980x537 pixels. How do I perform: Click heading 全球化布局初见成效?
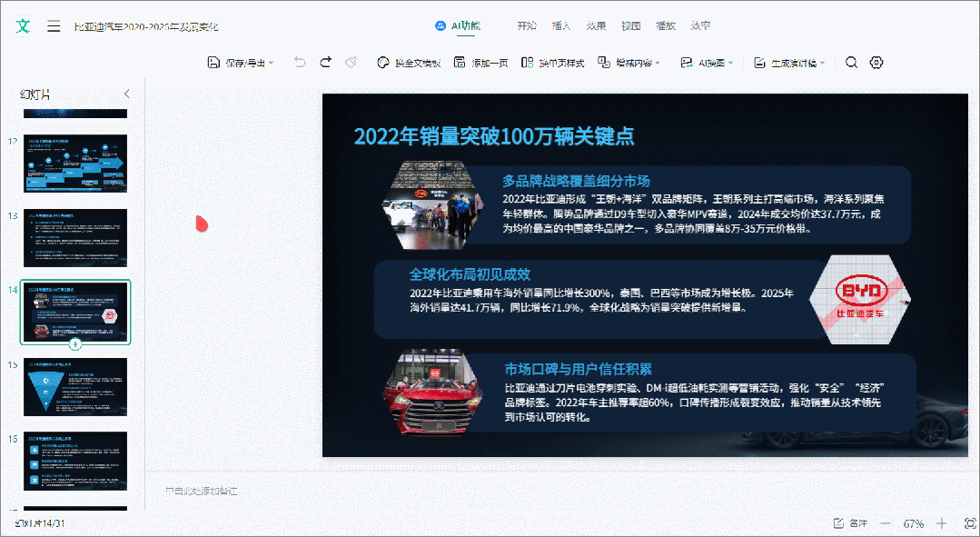[x=470, y=274]
